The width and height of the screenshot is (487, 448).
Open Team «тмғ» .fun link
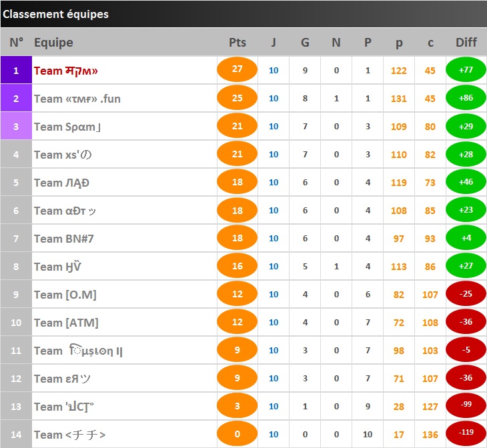(x=77, y=99)
